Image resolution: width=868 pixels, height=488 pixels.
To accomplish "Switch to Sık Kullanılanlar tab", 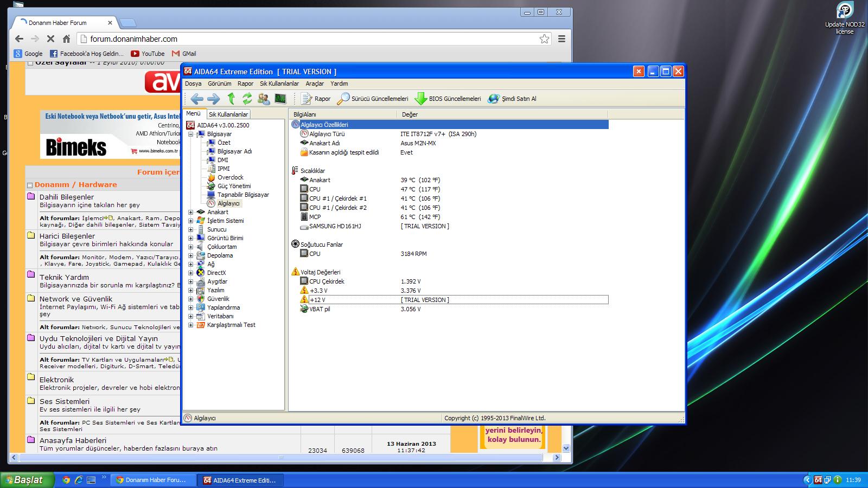I will coord(228,114).
